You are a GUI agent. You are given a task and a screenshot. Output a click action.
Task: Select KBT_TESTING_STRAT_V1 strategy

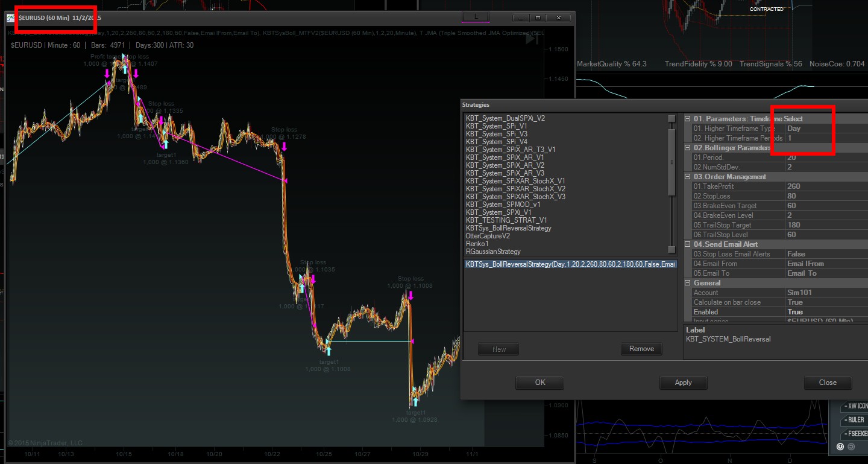tap(506, 220)
